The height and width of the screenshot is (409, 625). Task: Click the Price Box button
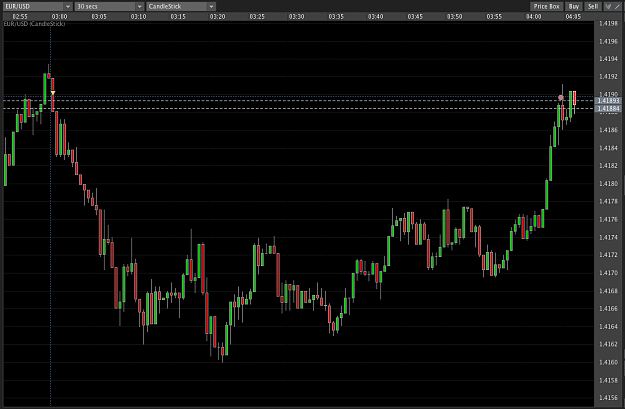(546, 6)
